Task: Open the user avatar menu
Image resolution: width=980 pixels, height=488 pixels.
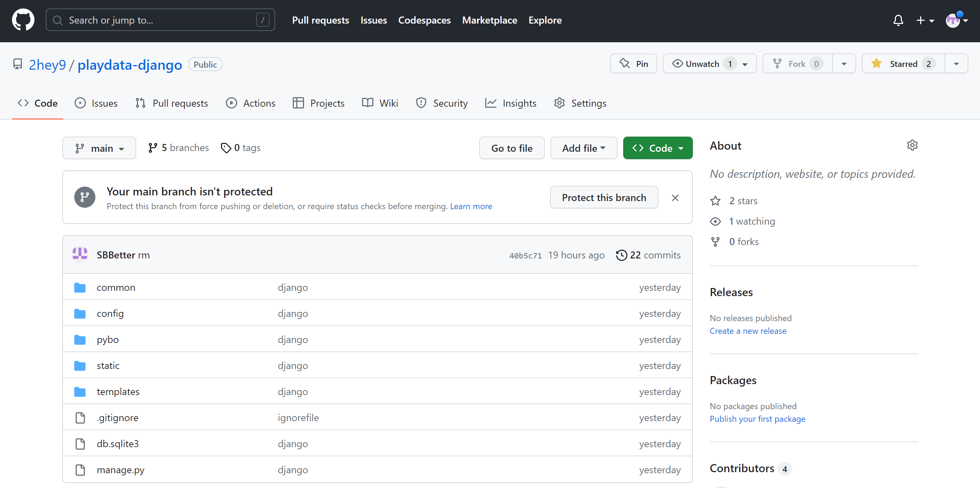Action: pos(956,20)
